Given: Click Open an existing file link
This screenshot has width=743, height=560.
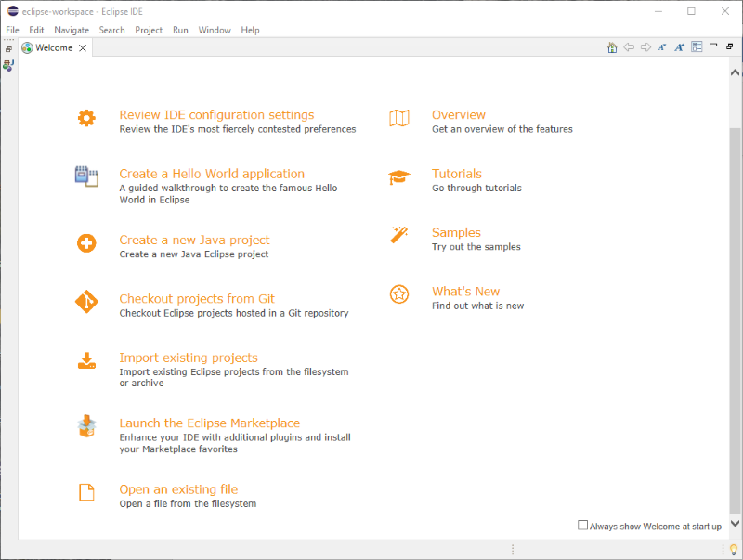Looking at the screenshot, I should [x=178, y=488].
